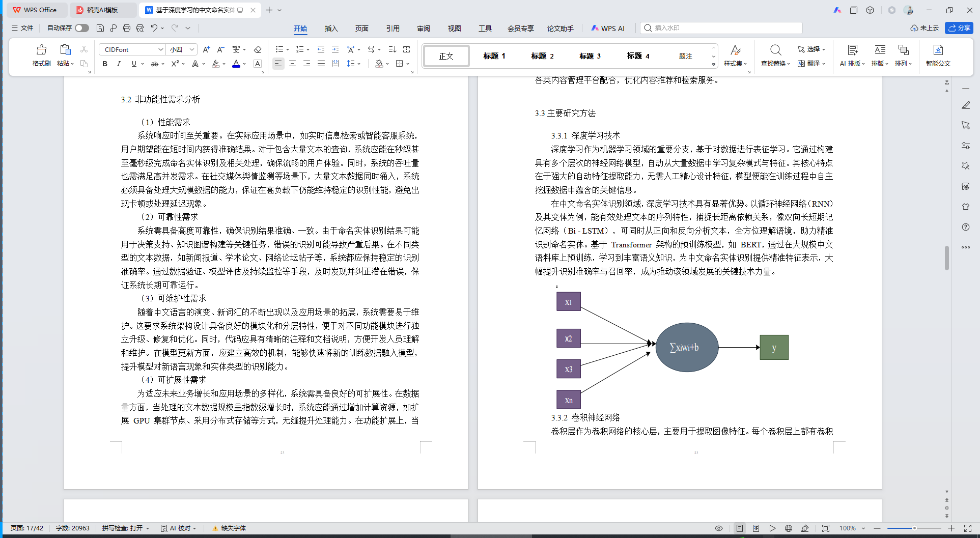Decrease font size with the A- icon
980x538 pixels.
(220, 49)
